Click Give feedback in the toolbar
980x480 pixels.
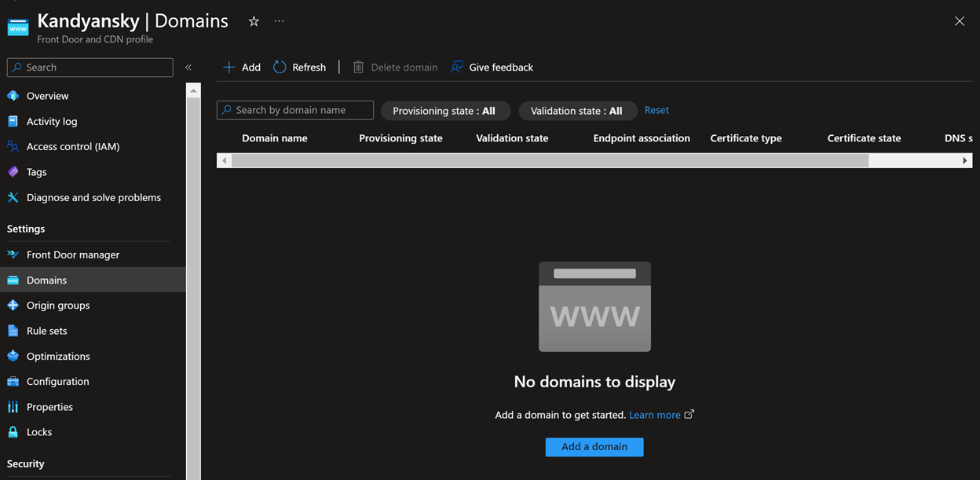(492, 68)
